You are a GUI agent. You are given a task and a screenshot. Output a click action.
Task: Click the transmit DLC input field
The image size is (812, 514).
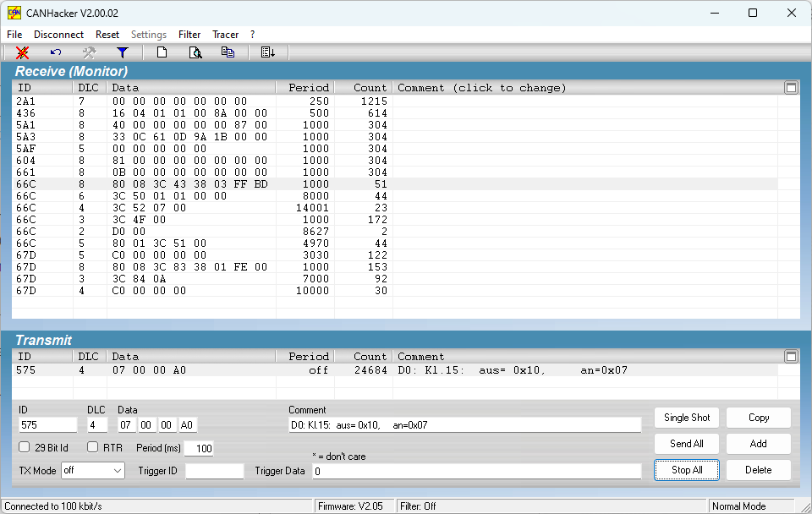pos(97,425)
